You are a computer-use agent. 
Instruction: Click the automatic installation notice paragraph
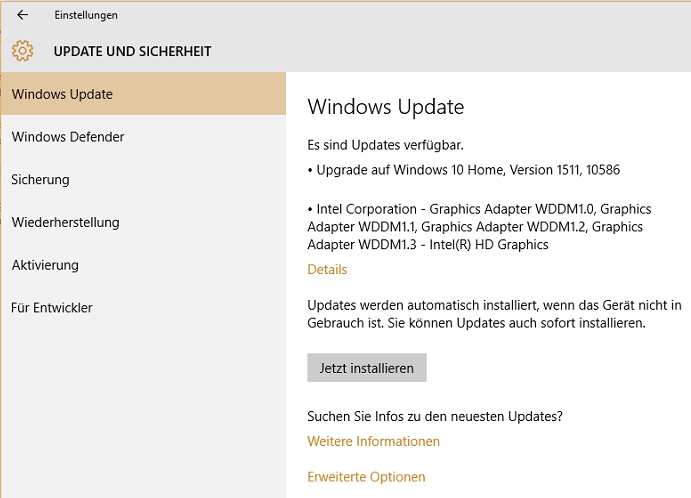[x=494, y=314]
